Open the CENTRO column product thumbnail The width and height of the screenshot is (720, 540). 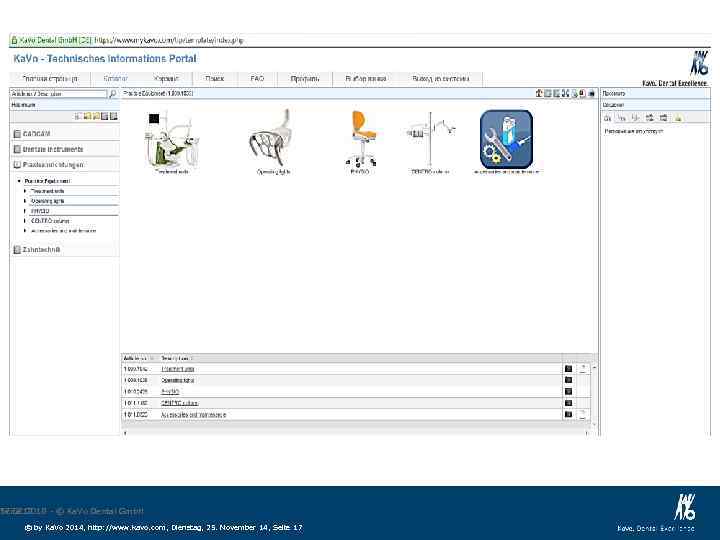click(430, 139)
